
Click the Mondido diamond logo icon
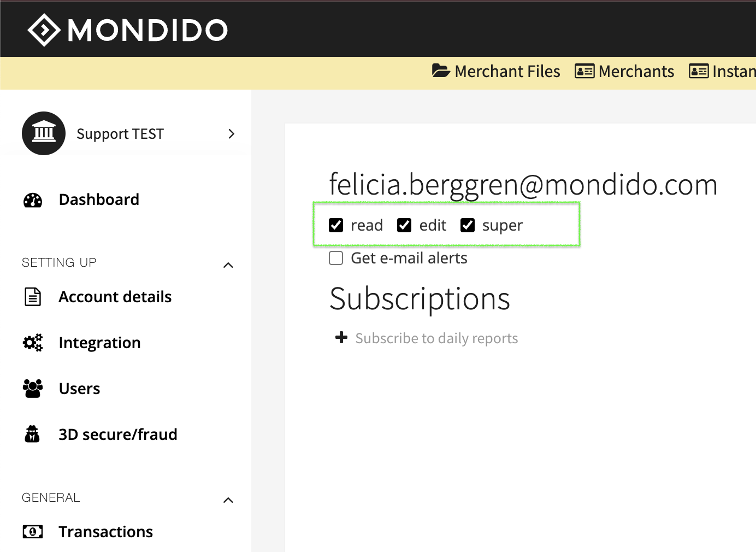pyautogui.click(x=44, y=30)
